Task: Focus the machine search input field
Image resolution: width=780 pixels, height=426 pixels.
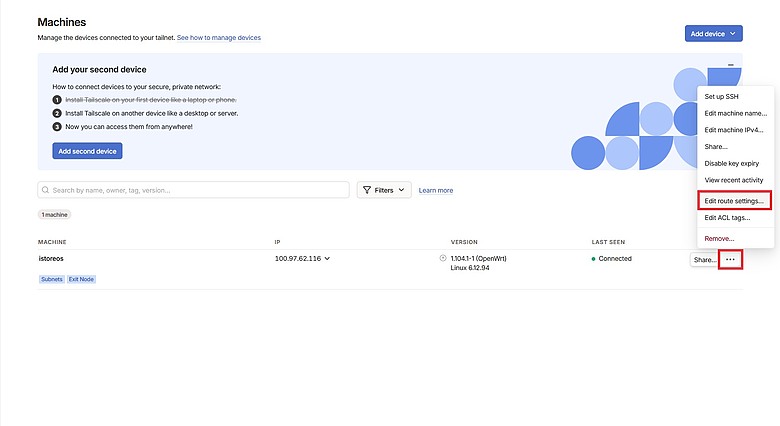Action: click(194, 190)
